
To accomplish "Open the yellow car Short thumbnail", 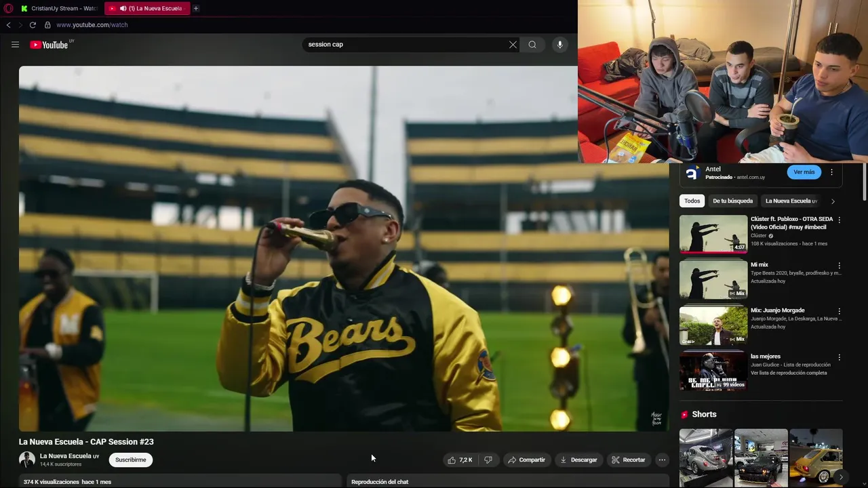I will tap(816, 458).
